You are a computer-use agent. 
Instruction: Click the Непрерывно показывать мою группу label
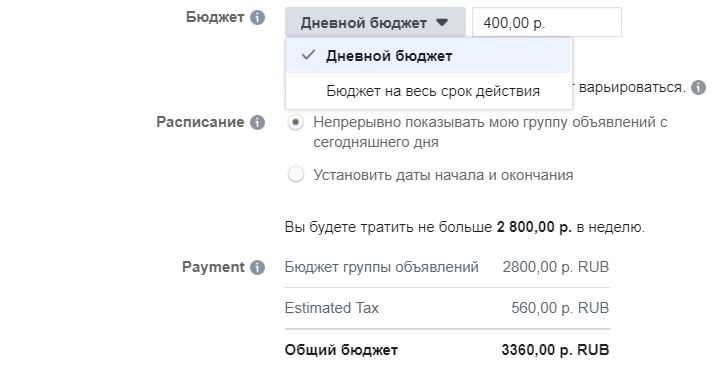pos(490,132)
